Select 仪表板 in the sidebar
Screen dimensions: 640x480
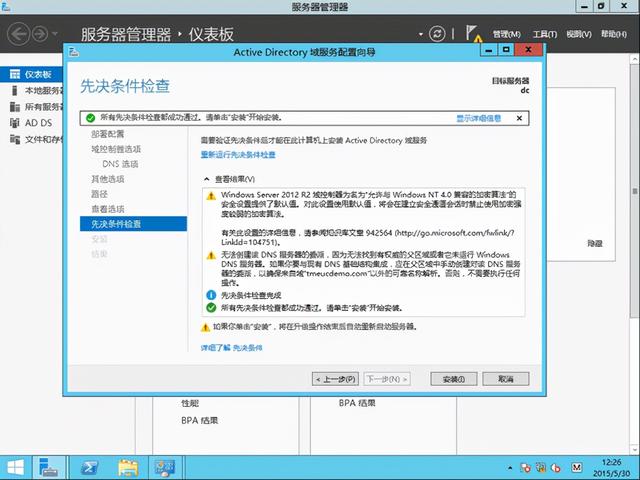(x=31, y=74)
